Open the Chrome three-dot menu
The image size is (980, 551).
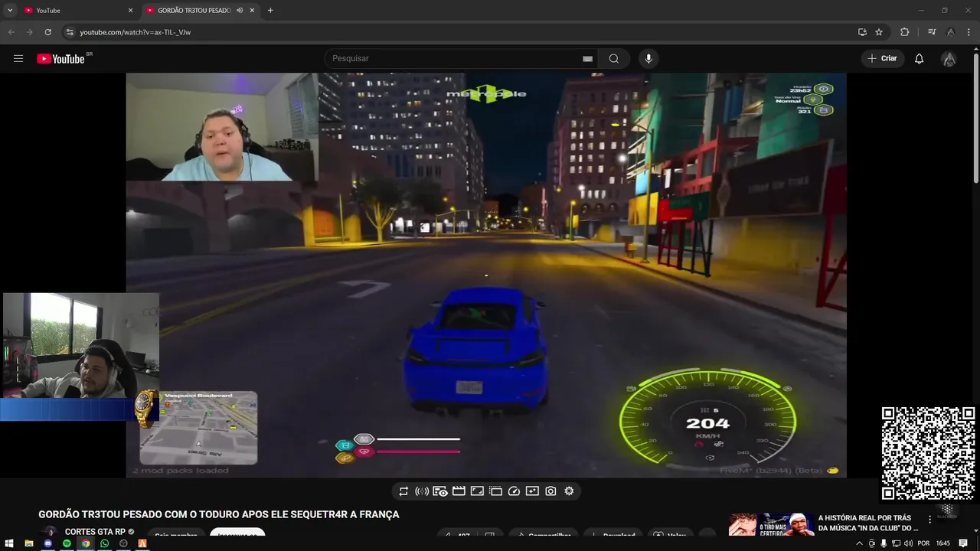pyautogui.click(x=969, y=32)
